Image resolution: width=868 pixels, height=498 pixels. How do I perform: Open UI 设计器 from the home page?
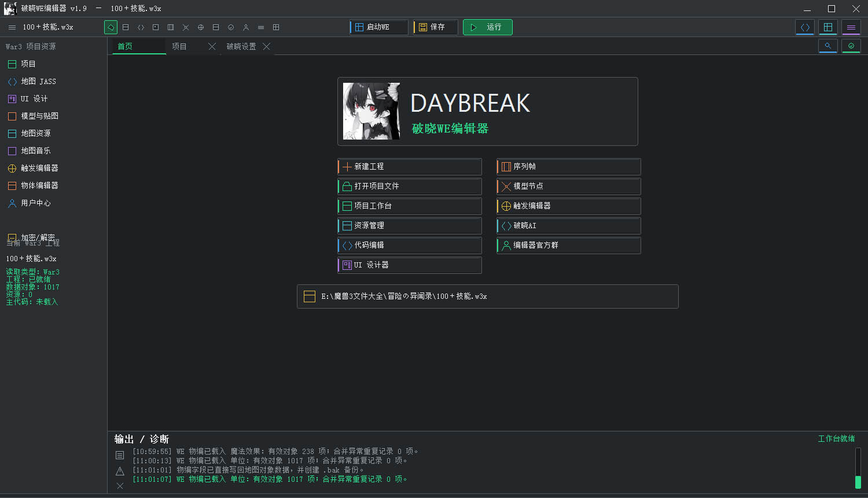pyautogui.click(x=410, y=265)
